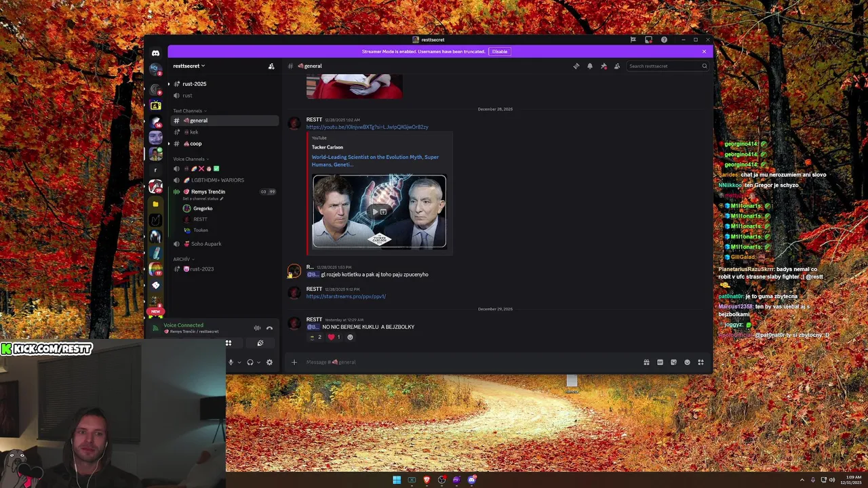
Task: Toggle the heart reaction on last message
Action: tap(334, 337)
